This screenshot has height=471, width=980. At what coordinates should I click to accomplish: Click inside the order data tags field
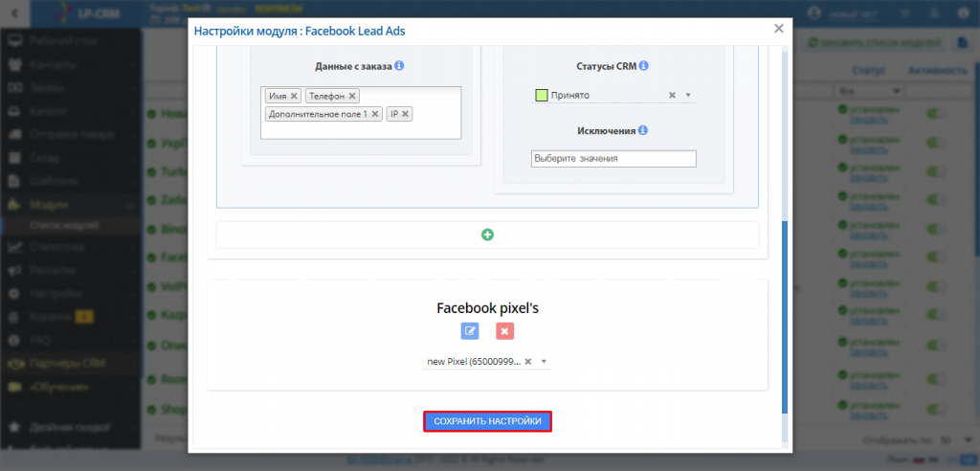(x=361, y=113)
